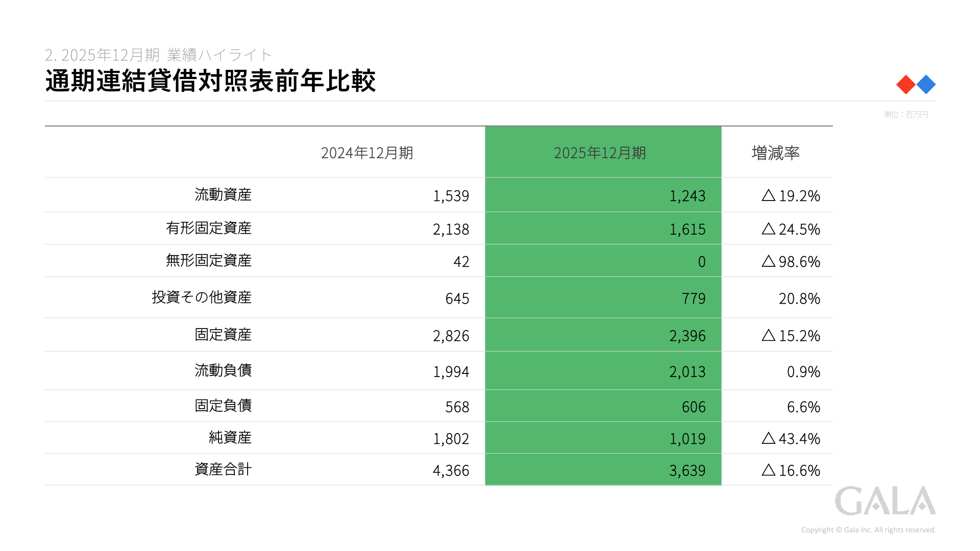The width and height of the screenshot is (980, 551).
Task: Click the value 1,539 for 流動資産
Action: coord(451,196)
